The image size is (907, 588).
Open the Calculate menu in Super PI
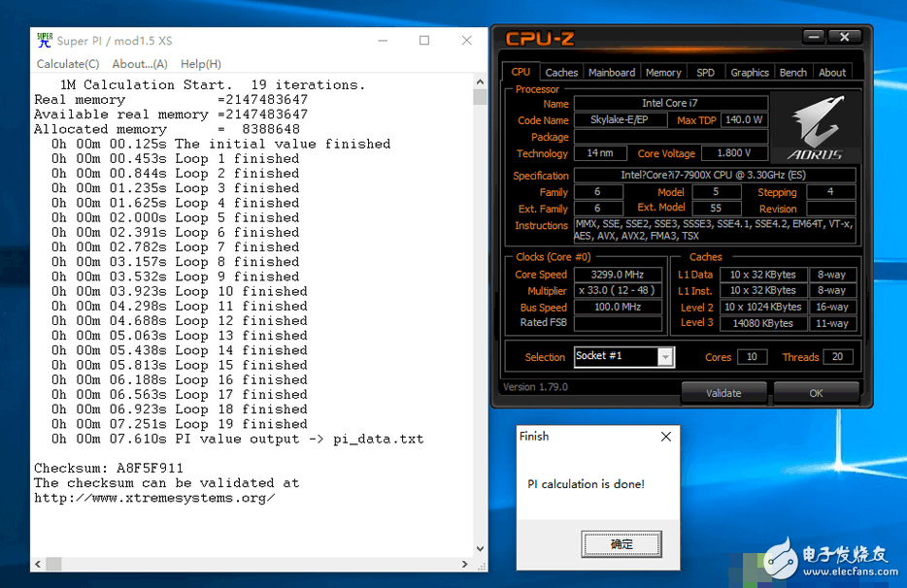[68, 63]
